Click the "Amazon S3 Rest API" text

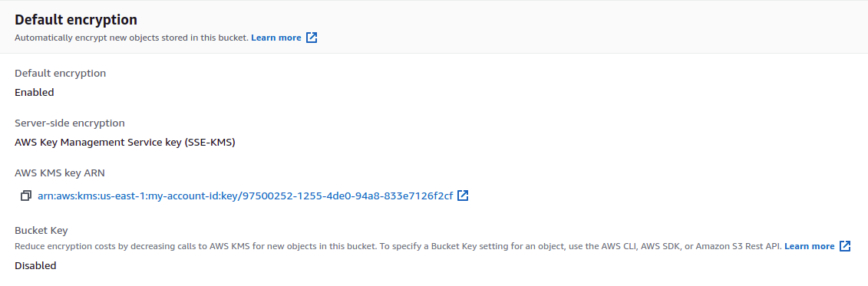coord(742,246)
